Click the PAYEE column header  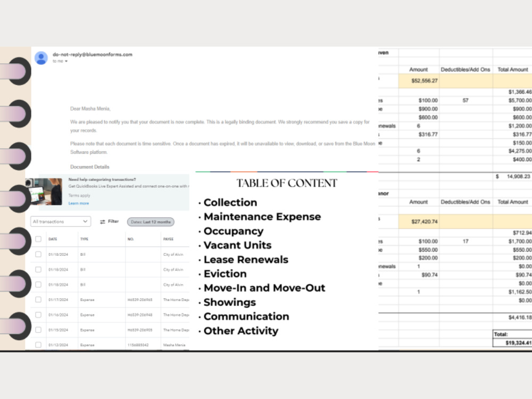(168, 239)
